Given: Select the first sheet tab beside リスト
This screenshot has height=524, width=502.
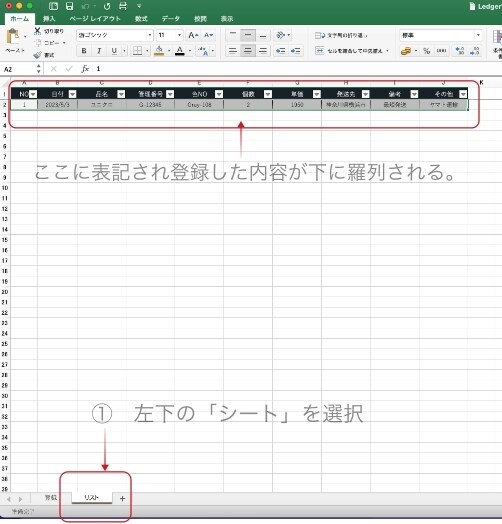Looking at the screenshot, I should (51, 498).
